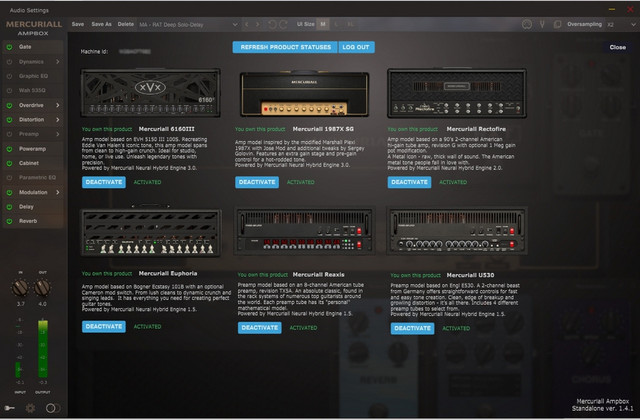The image size is (640, 420).
Task: Set UI Size to M
Action: pyautogui.click(x=323, y=24)
